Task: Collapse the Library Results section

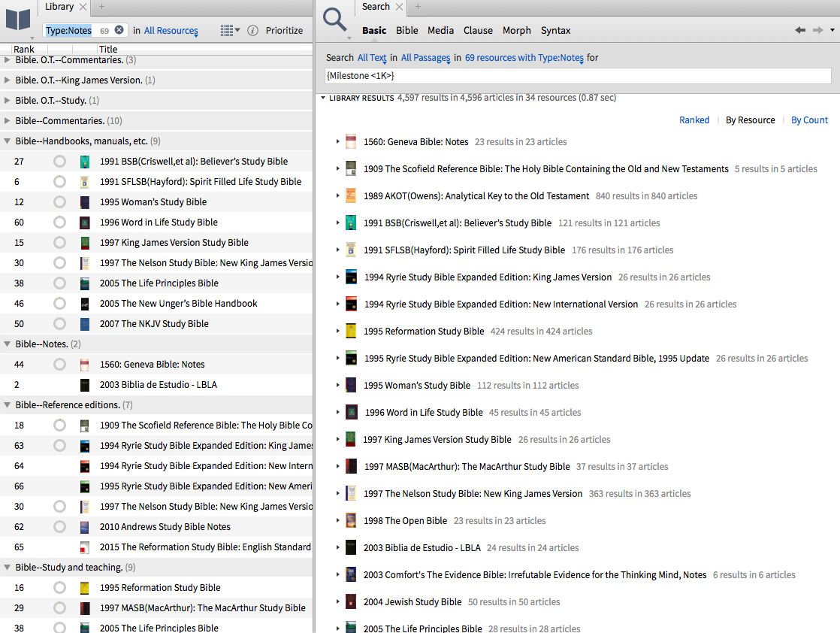Action: (x=323, y=98)
